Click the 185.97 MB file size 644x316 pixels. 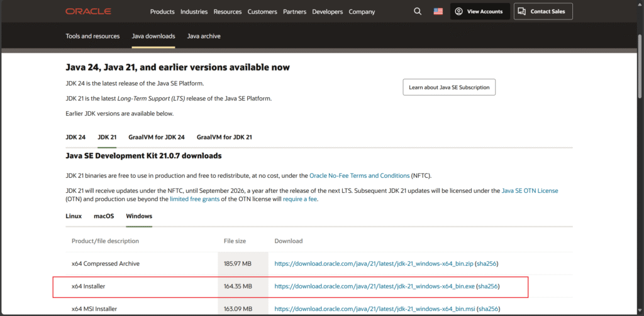click(x=237, y=264)
